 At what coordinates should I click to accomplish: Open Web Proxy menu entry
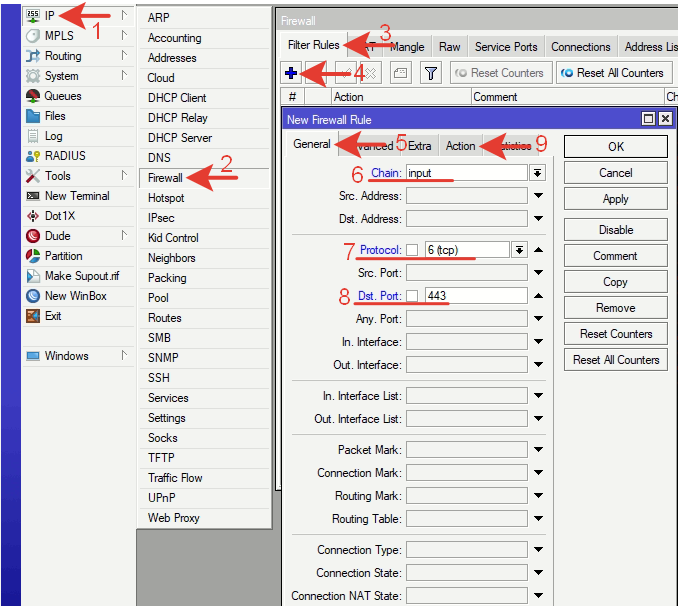coord(205,518)
